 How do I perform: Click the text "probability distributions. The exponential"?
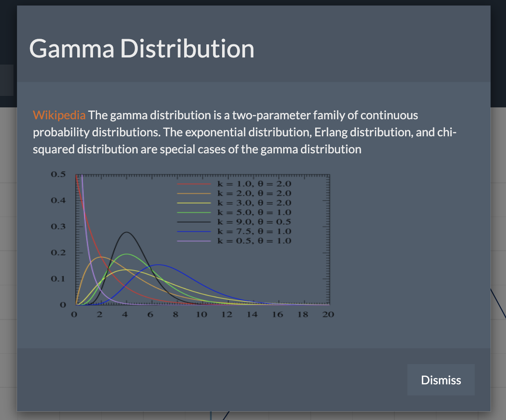(139, 132)
